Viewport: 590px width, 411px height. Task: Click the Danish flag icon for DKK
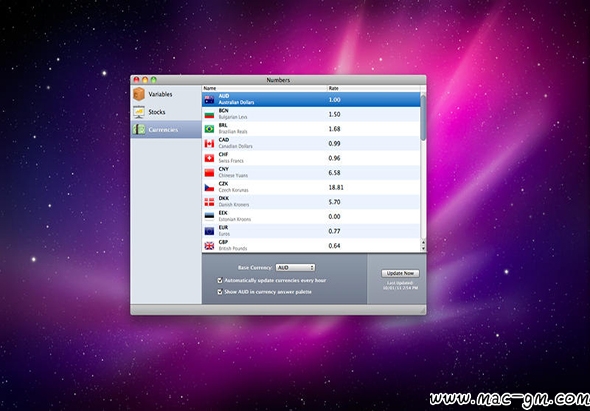coord(209,202)
